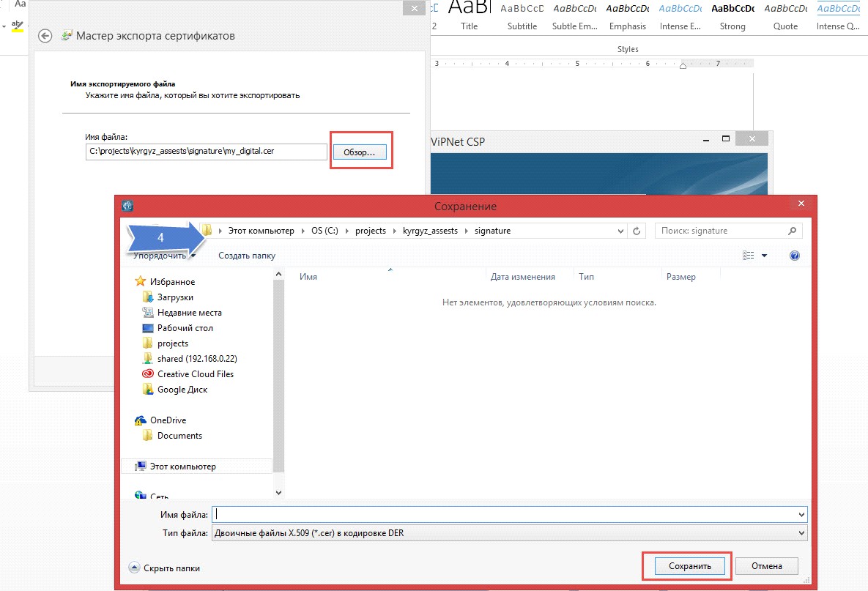Click the search magnifier icon
The width and height of the screenshot is (868, 591).
point(792,231)
